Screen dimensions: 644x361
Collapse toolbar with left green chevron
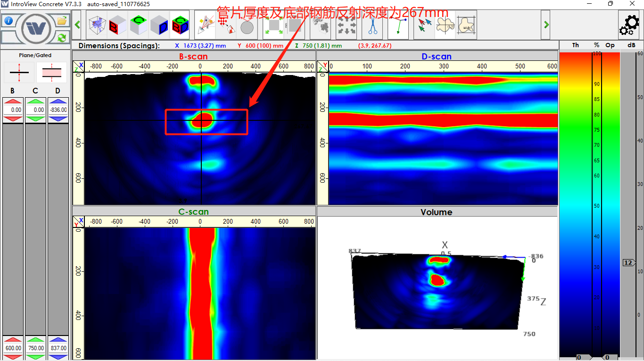point(78,25)
